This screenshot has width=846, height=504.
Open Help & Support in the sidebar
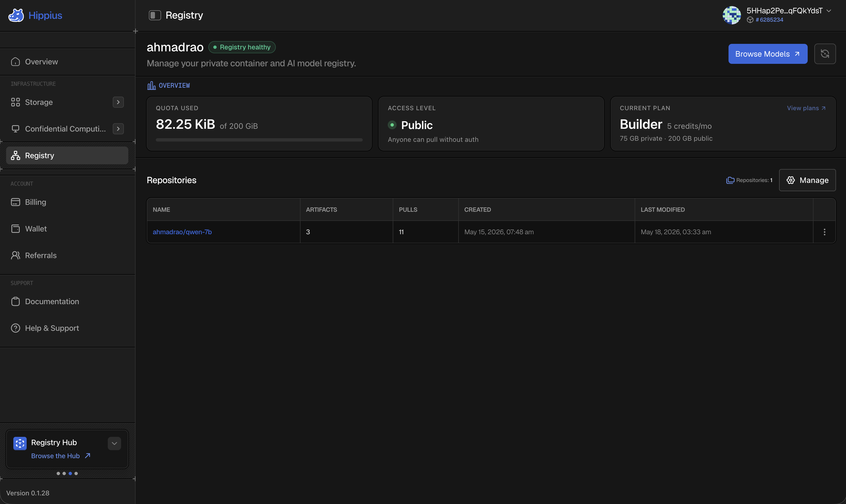point(67,328)
